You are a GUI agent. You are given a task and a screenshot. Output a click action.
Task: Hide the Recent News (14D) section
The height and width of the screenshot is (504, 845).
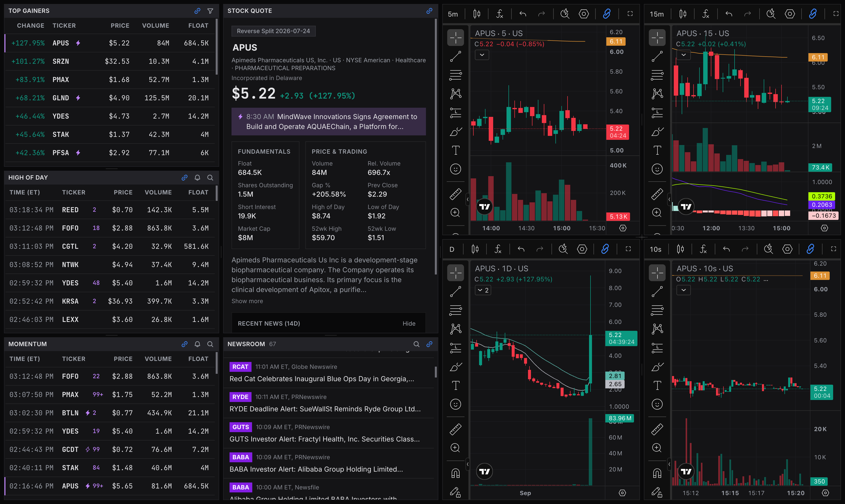[x=409, y=323]
